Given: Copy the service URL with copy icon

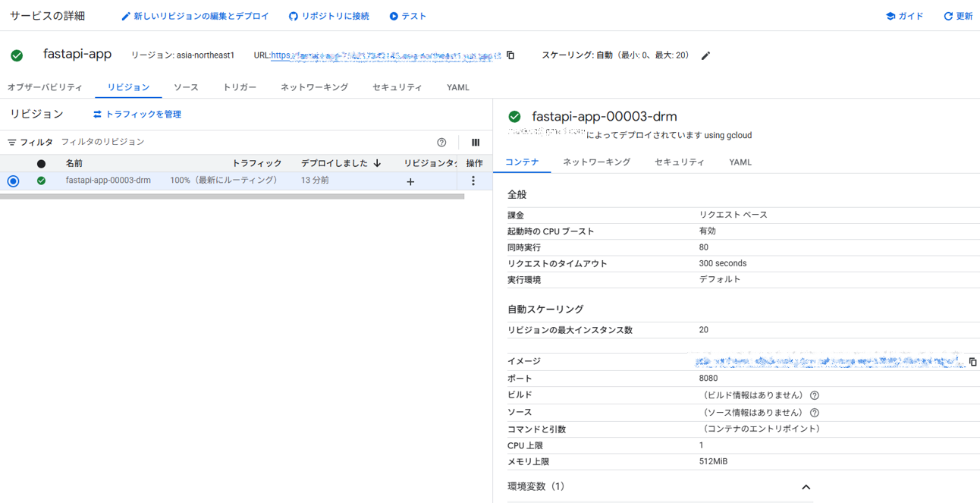Looking at the screenshot, I should click(510, 55).
